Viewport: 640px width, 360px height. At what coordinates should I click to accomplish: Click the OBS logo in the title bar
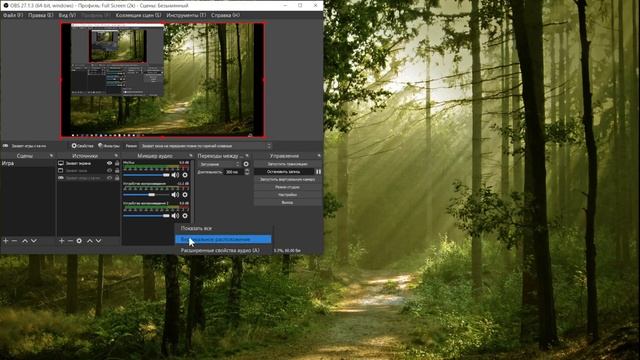click(5, 5)
